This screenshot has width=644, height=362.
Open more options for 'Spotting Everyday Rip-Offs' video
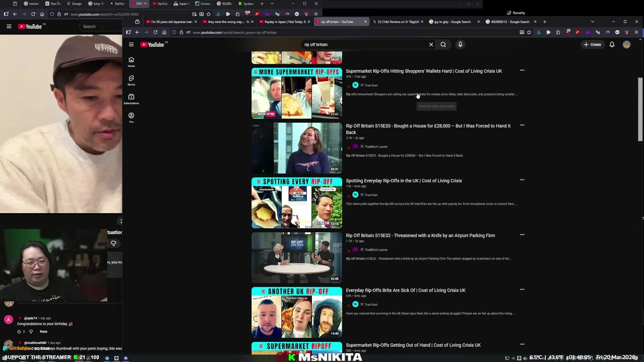(x=522, y=180)
